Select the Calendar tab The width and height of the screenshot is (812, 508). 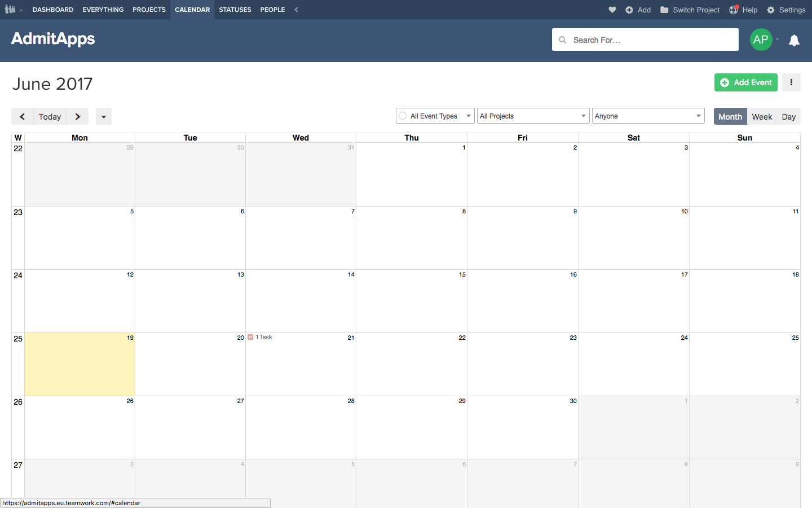pos(192,10)
